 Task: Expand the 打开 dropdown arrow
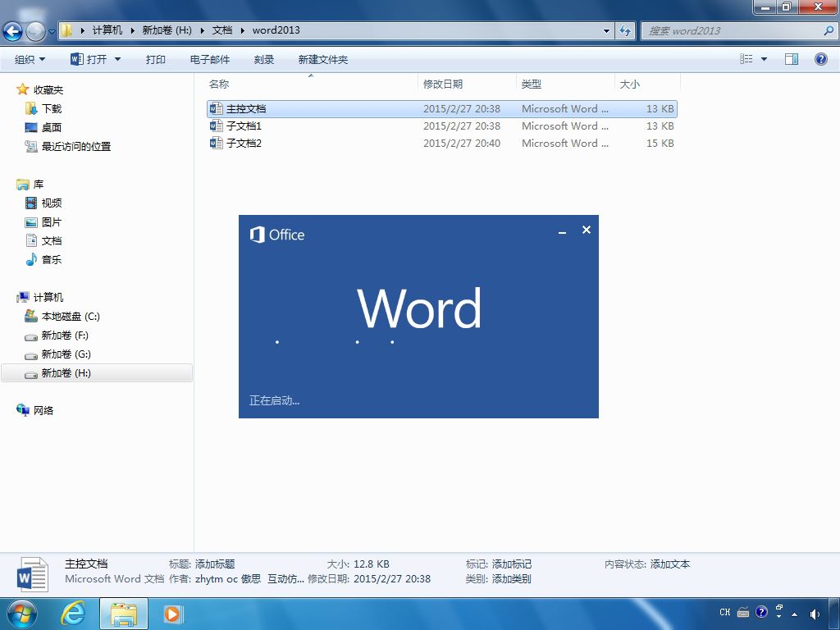coord(117,59)
